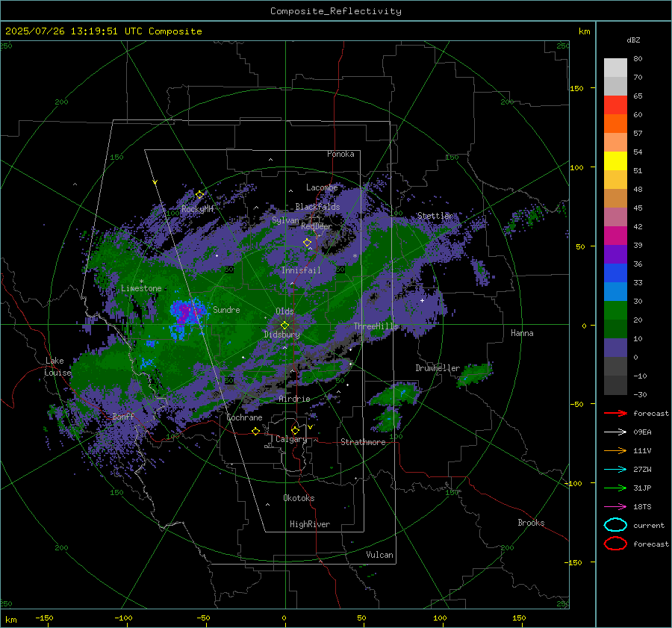Click the Calgary city label
This screenshot has width=672, height=628.
coord(291,439)
